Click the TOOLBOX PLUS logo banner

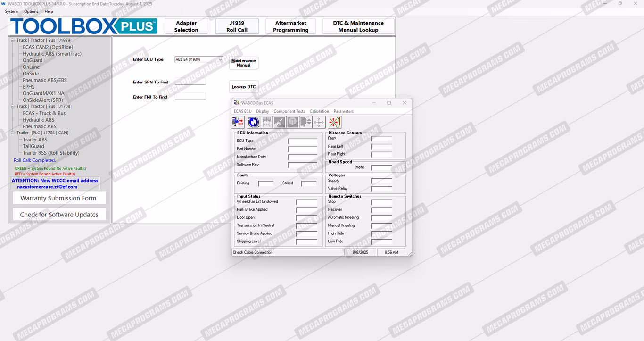84,26
